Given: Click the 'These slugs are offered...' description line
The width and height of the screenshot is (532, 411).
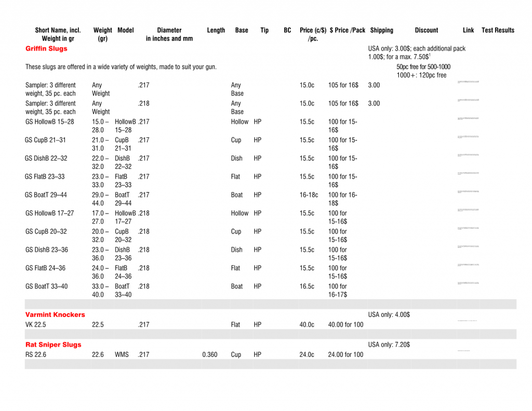Looking at the screenshot, I should click(x=121, y=67).
